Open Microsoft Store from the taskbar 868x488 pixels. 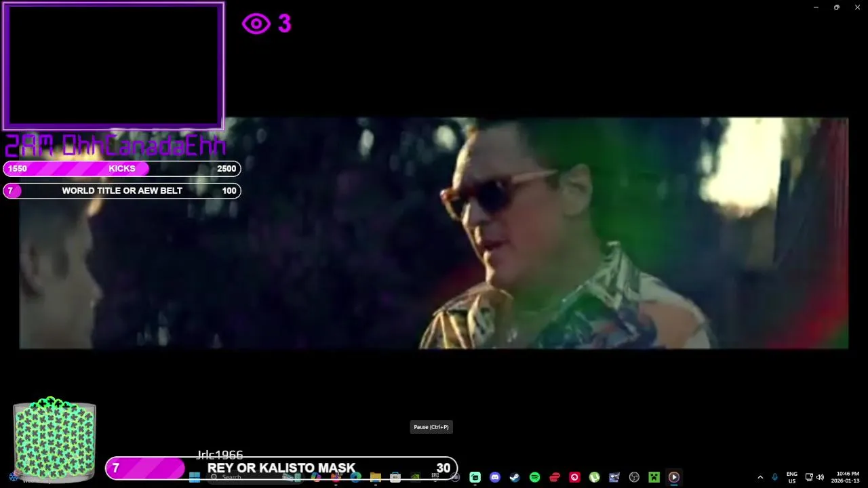[395, 477]
